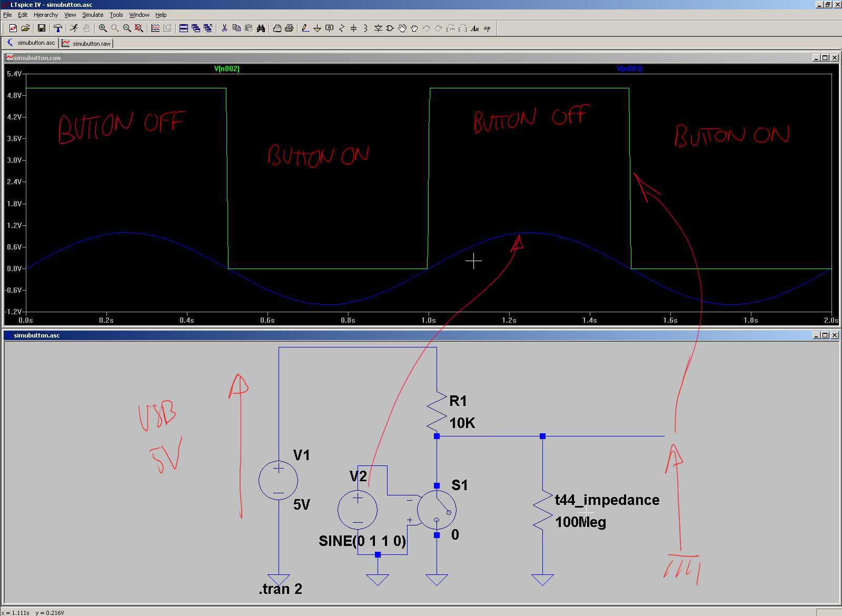This screenshot has width=842, height=616.
Task: Save the schematic with the floppy icon
Action: click(41, 28)
